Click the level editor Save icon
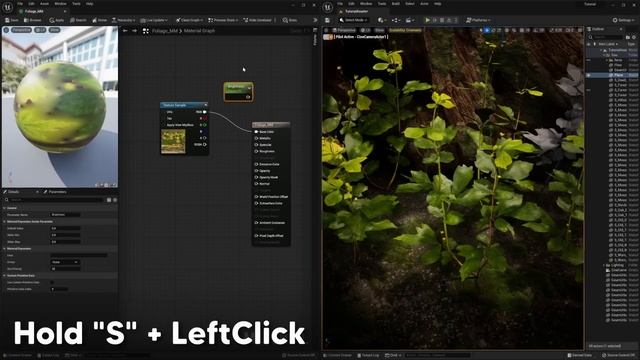The width and height of the screenshot is (640, 360). pyautogui.click(x=327, y=20)
